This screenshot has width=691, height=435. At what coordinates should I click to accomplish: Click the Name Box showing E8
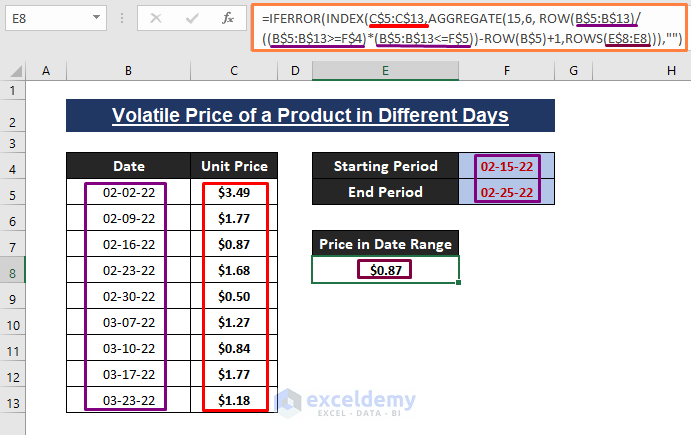[x=45, y=18]
